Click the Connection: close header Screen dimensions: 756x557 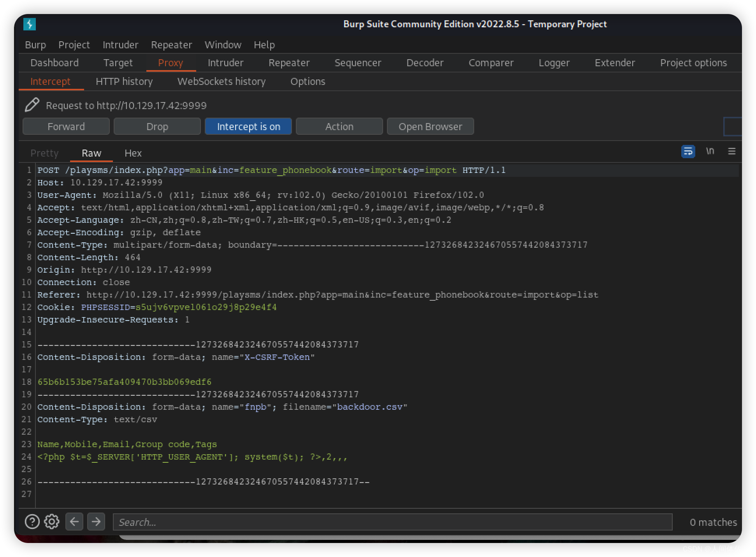point(83,282)
